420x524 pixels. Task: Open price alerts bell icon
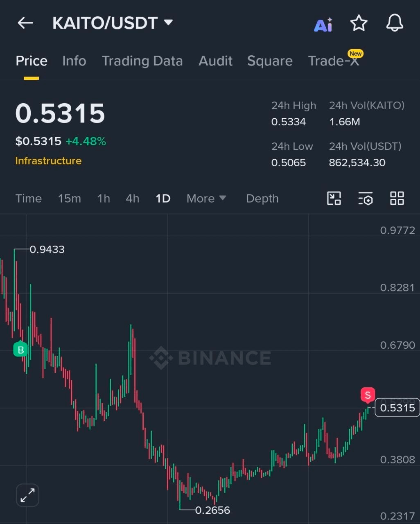coord(395,23)
